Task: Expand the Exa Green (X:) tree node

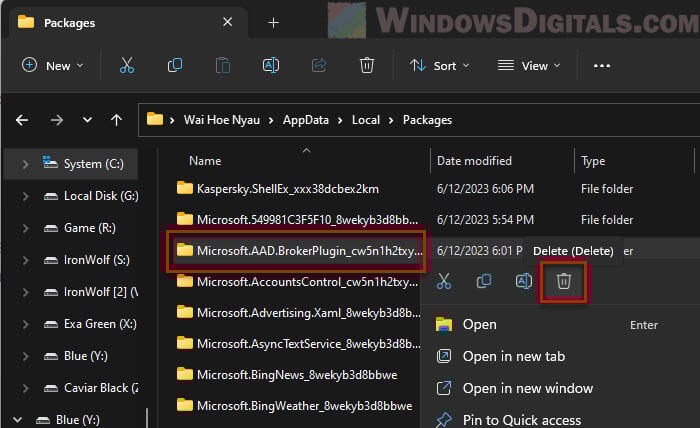Action: click(x=25, y=324)
